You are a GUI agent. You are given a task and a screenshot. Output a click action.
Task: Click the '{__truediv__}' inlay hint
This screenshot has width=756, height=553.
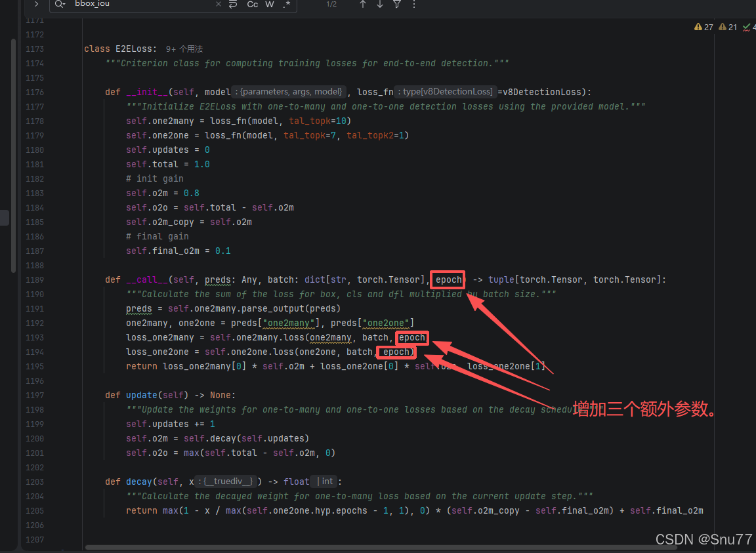click(x=226, y=481)
